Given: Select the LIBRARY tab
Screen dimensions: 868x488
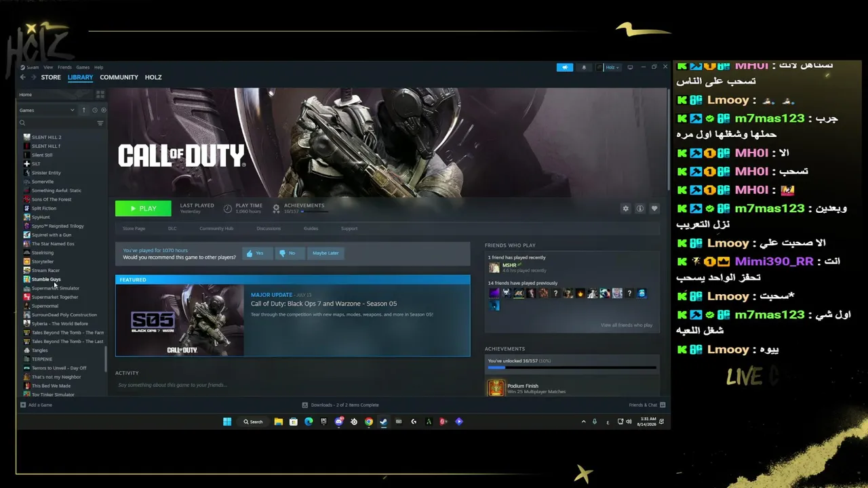Looking at the screenshot, I should coord(80,77).
